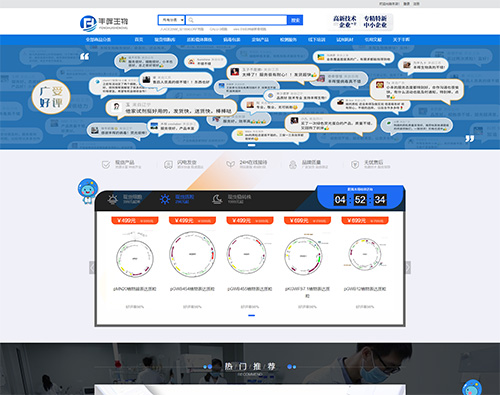Click the 高新技术企业 badge image

345,22
